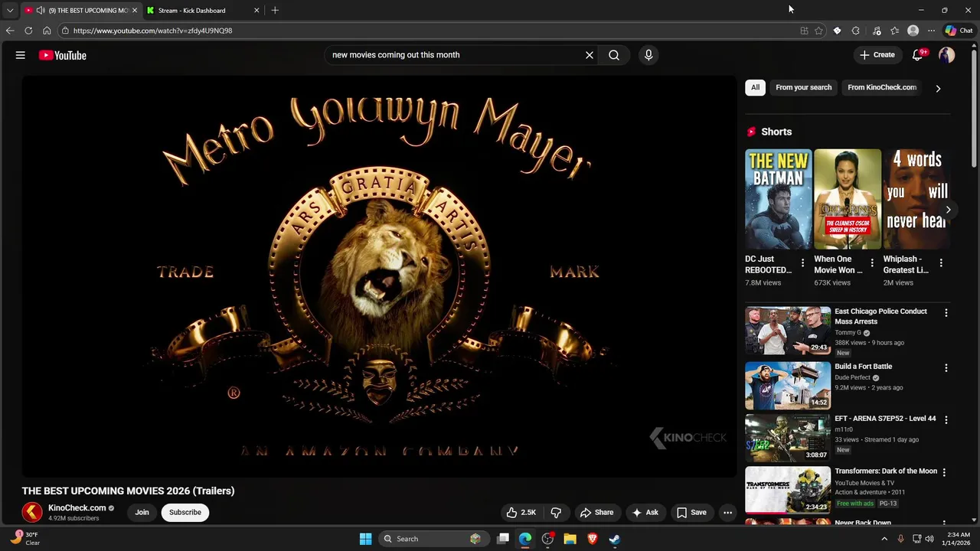
Task: Open File Explorer from the taskbar
Action: [x=570, y=539]
